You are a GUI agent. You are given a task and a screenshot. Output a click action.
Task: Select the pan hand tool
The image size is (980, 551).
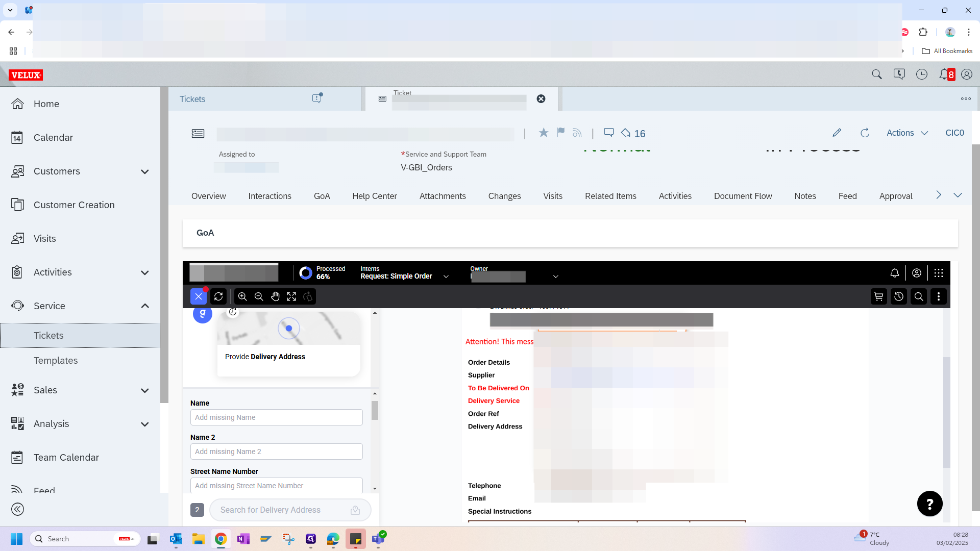tap(275, 296)
